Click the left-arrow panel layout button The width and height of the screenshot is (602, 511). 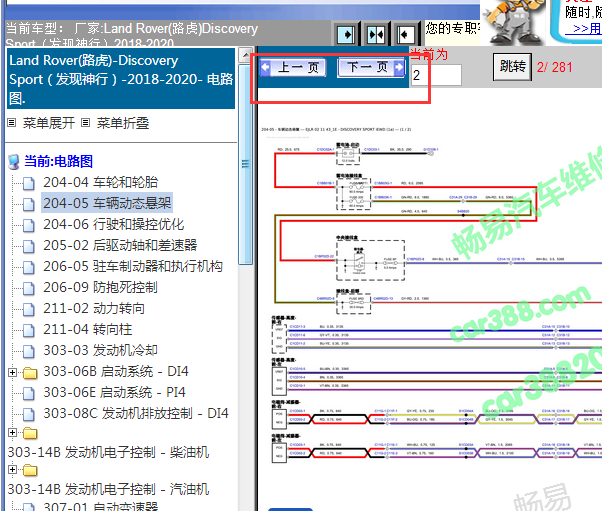tap(405, 35)
